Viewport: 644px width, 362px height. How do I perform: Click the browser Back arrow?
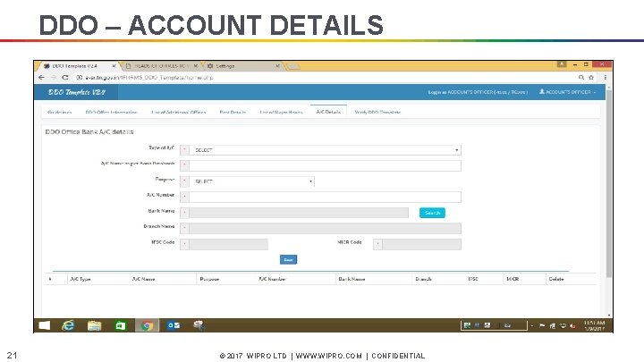click(x=41, y=77)
